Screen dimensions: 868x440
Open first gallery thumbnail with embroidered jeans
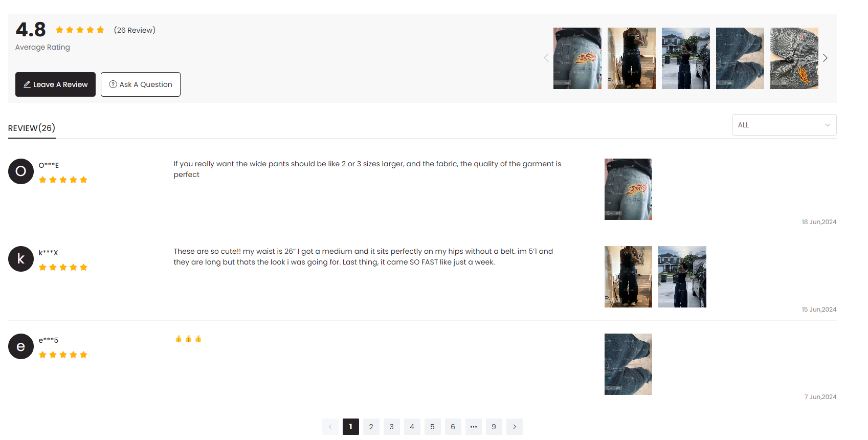577,58
